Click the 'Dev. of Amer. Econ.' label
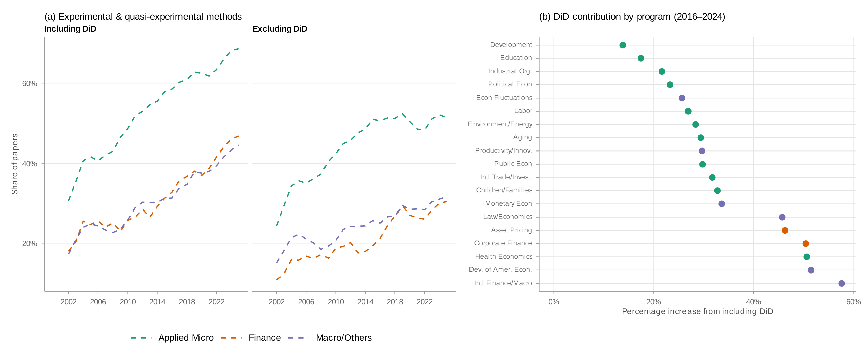This screenshot has height=362, width=868. (500, 270)
